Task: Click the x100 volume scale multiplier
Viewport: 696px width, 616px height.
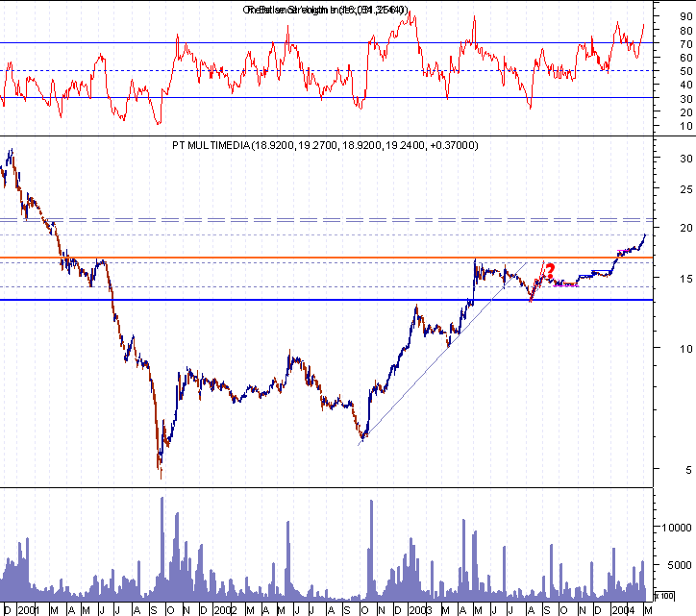Action: pyautogui.click(x=664, y=596)
